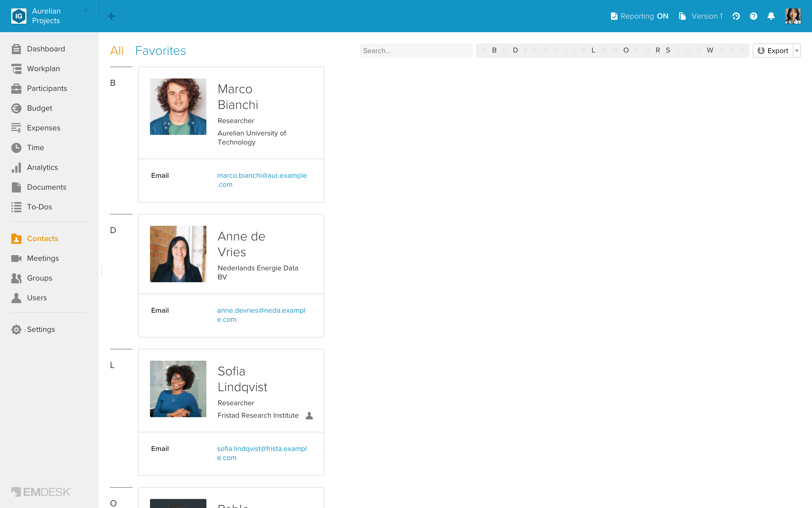This screenshot has width=812, height=508.
Task: Filter contacts by letter W
Action: point(710,51)
